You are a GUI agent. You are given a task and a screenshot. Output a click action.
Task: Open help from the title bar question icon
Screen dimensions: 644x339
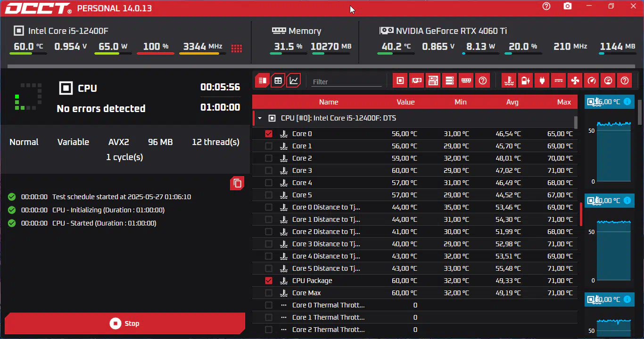coord(546,6)
